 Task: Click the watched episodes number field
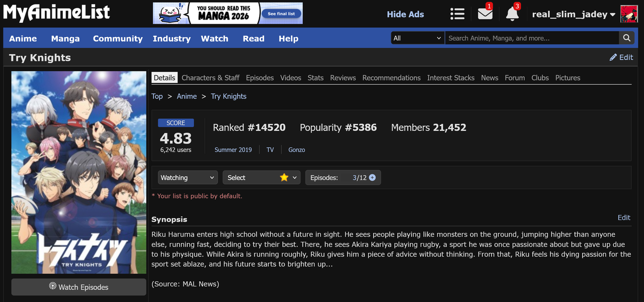pyautogui.click(x=354, y=178)
